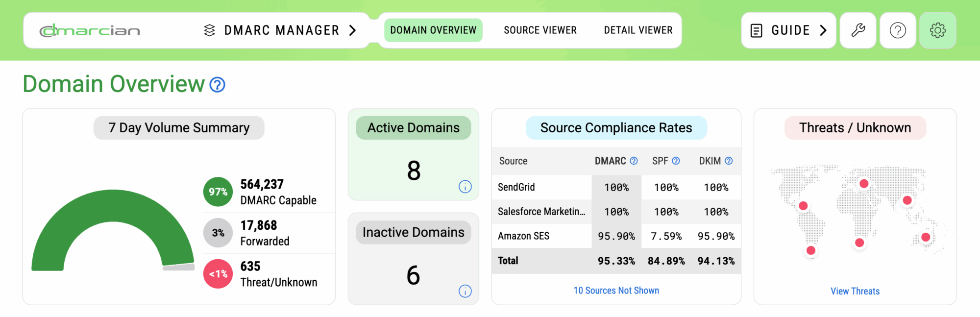Select the 635 Threat/Unknown figure
The image size is (980, 317).
tap(279, 274)
